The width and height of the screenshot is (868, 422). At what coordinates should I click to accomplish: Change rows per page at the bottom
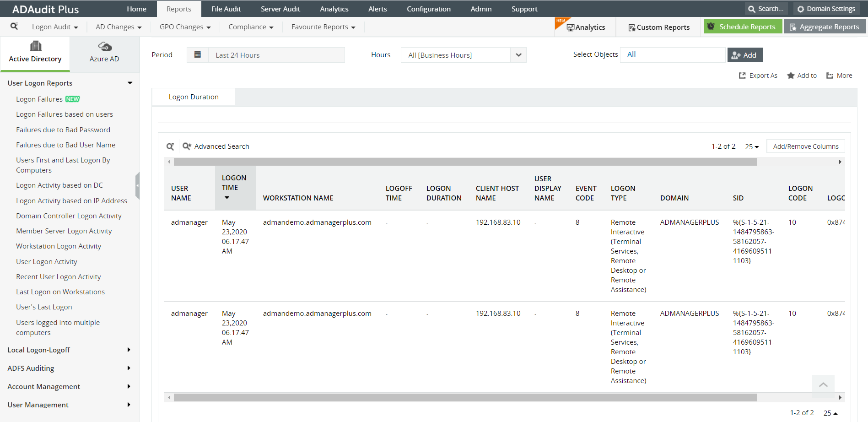(830, 413)
